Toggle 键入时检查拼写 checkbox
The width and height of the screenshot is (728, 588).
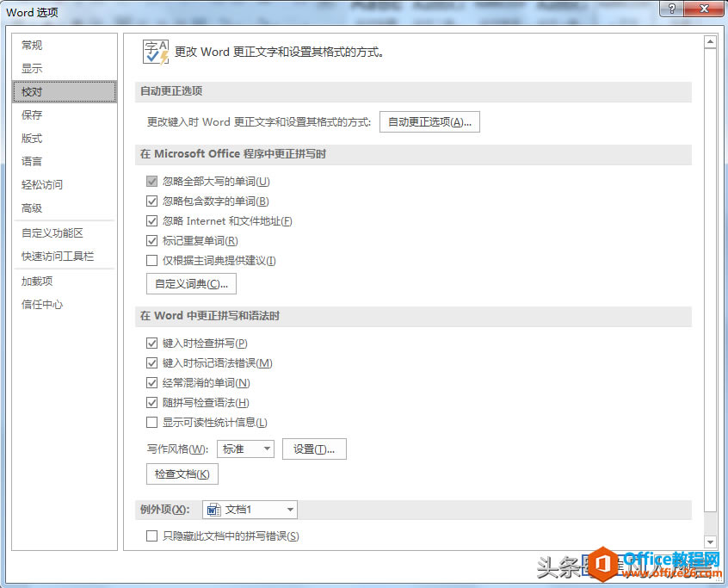pyautogui.click(x=151, y=344)
